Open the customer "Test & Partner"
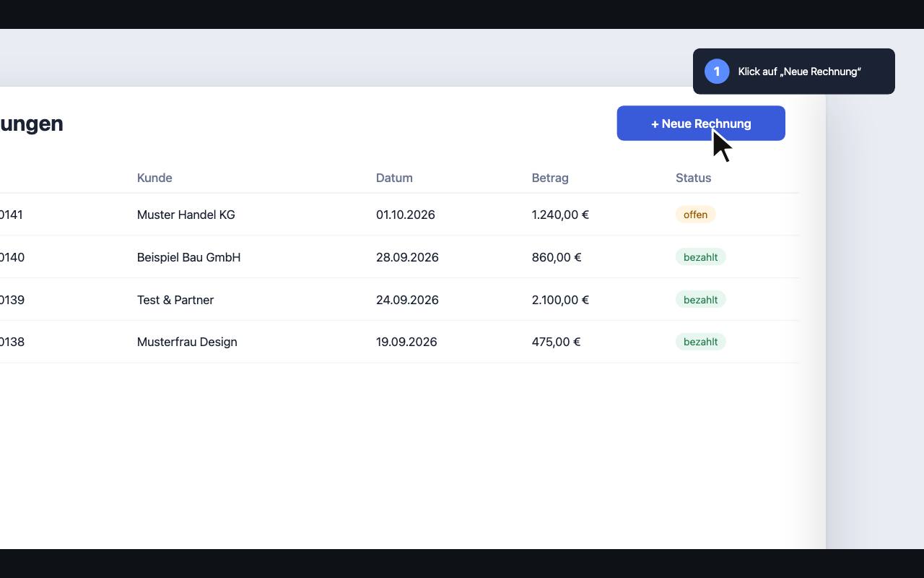924x578 pixels. [x=175, y=300]
